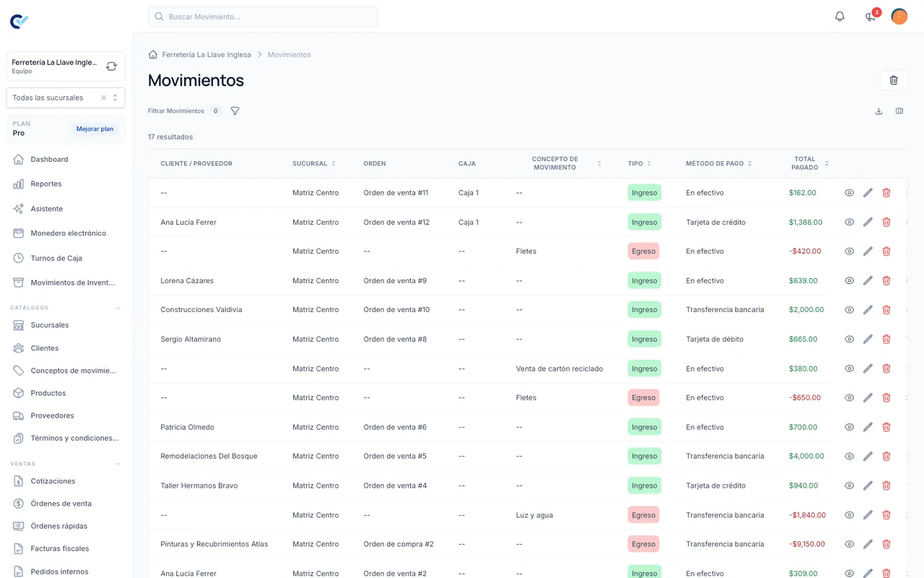Open the column layout settings icon
924x578 pixels.
coord(899,111)
